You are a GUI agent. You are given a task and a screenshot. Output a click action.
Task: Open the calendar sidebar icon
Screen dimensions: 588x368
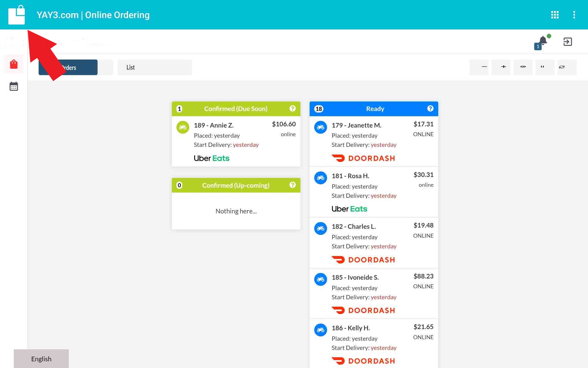[14, 86]
